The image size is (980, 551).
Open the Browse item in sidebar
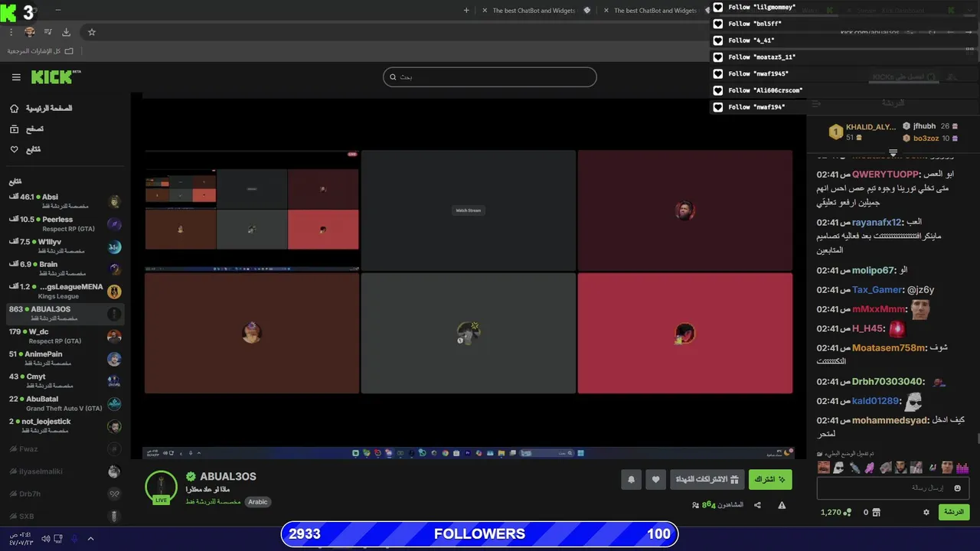click(x=27, y=129)
